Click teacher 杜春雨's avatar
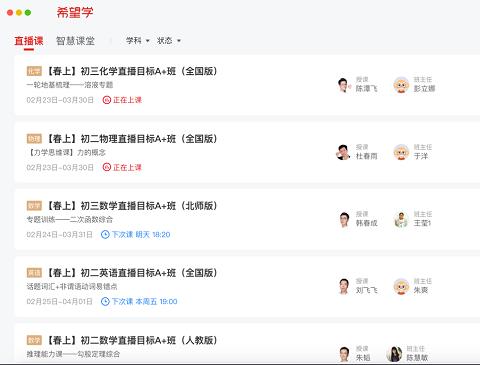This screenshot has width=480, height=365. tap(343, 152)
